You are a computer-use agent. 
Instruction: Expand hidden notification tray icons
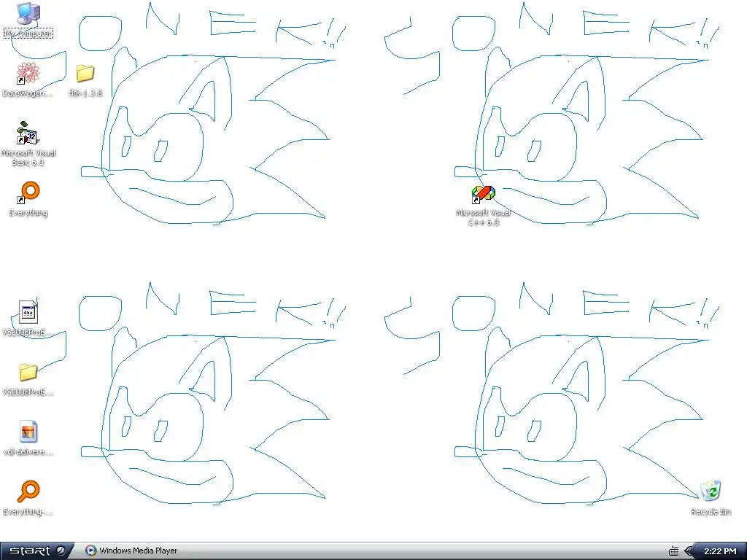pyautogui.click(x=689, y=551)
